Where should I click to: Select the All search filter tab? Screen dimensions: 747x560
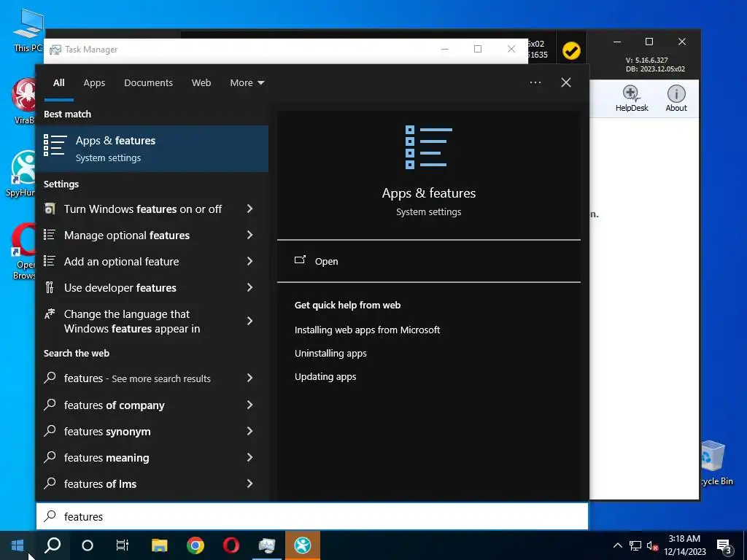point(58,83)
